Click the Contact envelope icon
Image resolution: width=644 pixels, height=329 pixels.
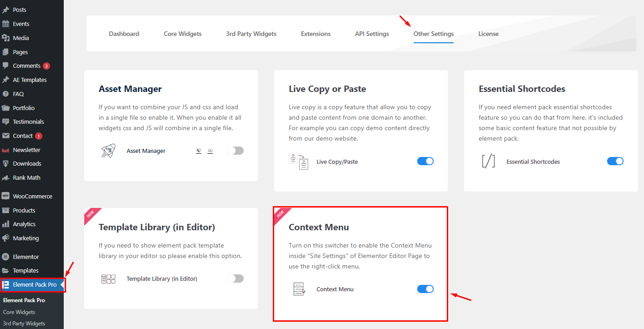pos(5,136)
